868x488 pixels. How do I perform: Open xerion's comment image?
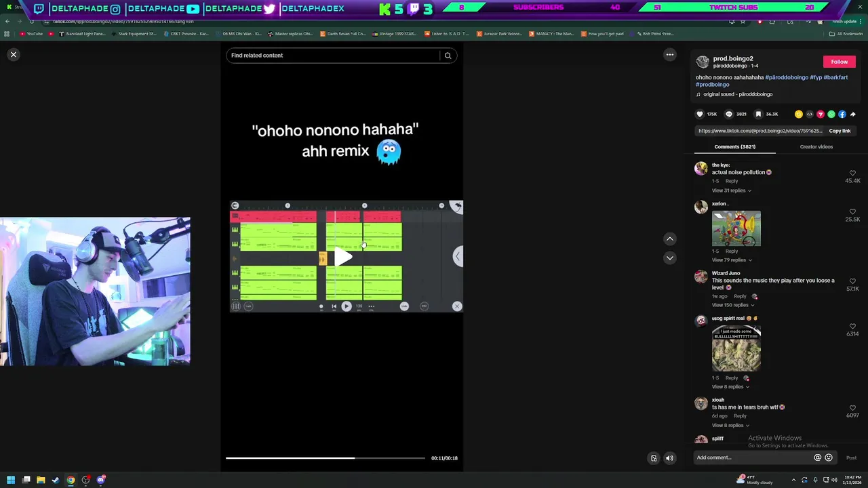point(736,229)
